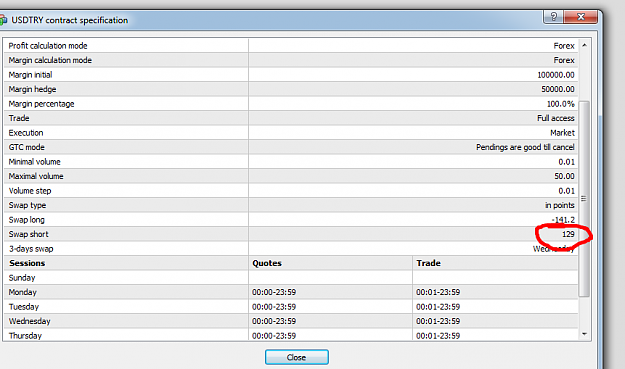The image size is (625, 369).
Task: Click Thursday quotes time 00:00-23:59
Action: point(274,336)
